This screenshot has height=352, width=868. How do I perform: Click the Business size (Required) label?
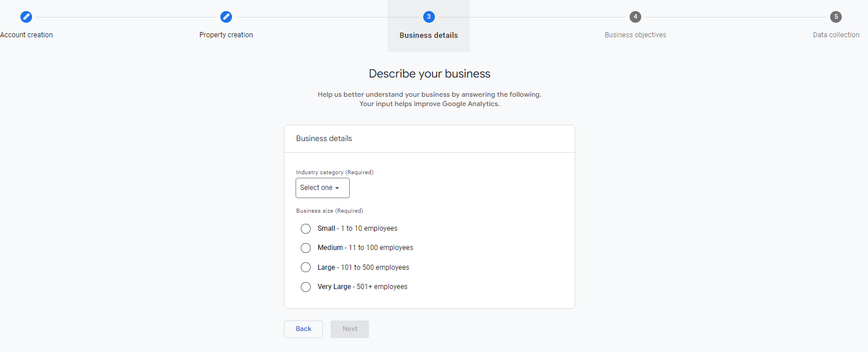(x=329, y=211)
